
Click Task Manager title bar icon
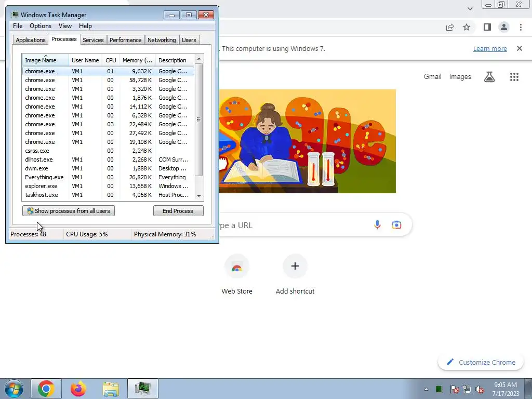tap(14, 15)
